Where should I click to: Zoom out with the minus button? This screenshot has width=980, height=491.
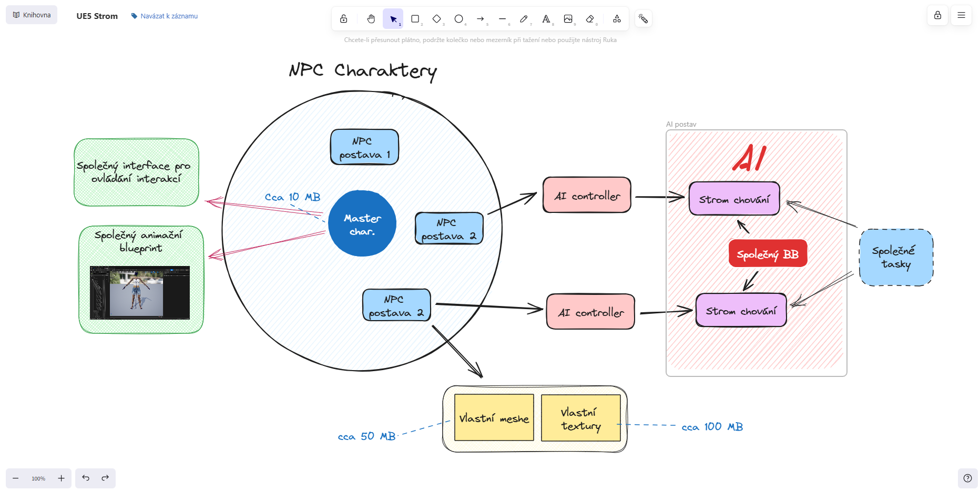[16, 478]
